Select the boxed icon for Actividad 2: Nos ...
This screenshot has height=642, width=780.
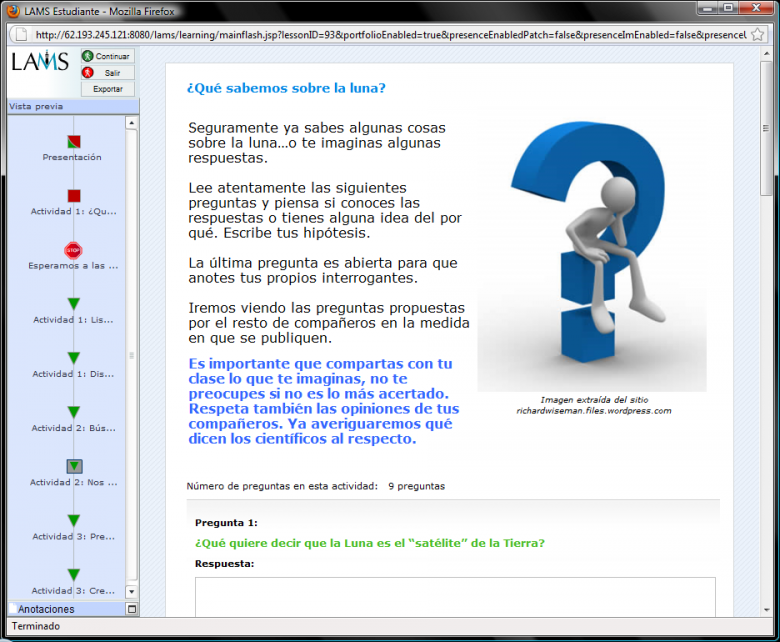tap(74, 466)
